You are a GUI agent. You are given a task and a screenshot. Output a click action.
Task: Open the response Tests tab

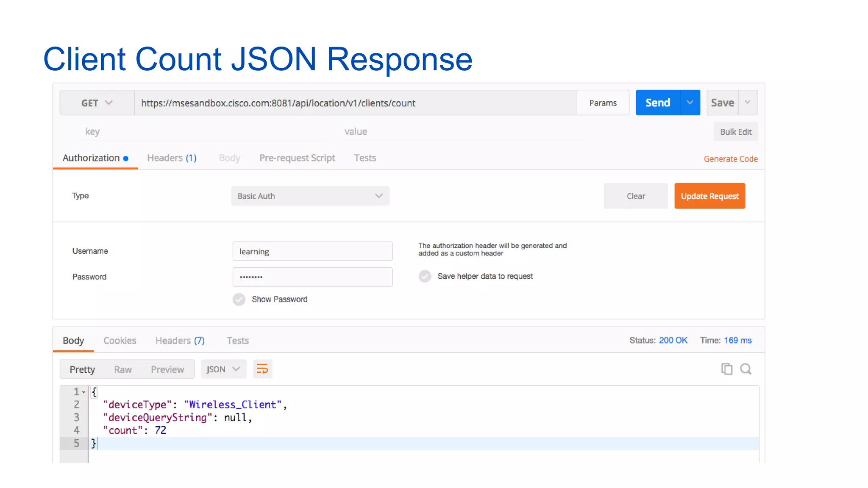click(237, 341)
